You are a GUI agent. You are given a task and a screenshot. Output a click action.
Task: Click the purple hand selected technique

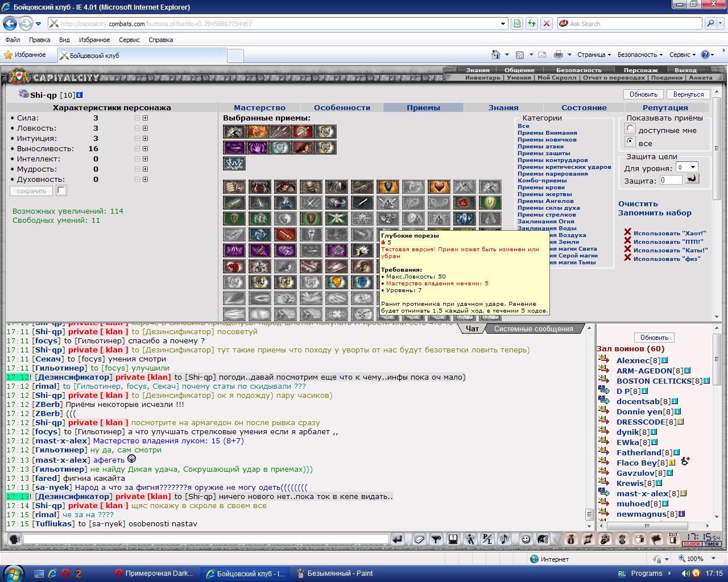pos(257,147)
